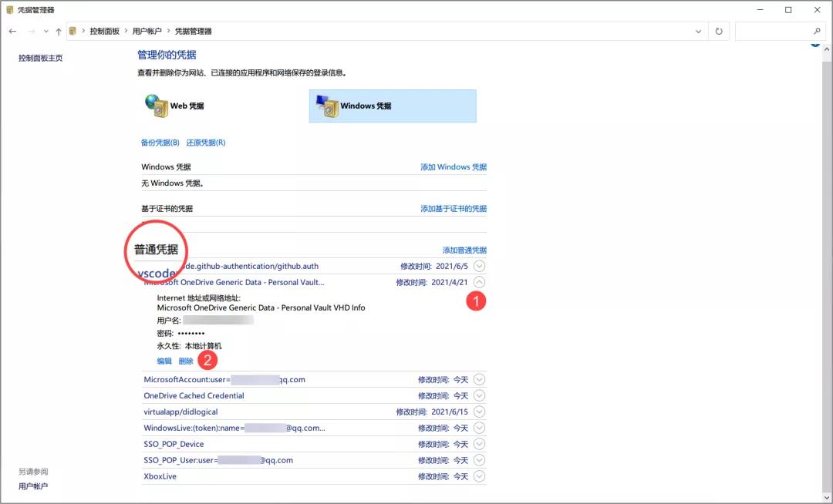Viewport: 833px width, 504px height.
Task: Click the SSO_POP_User:user credential text
Action: [x=218, y=460]
